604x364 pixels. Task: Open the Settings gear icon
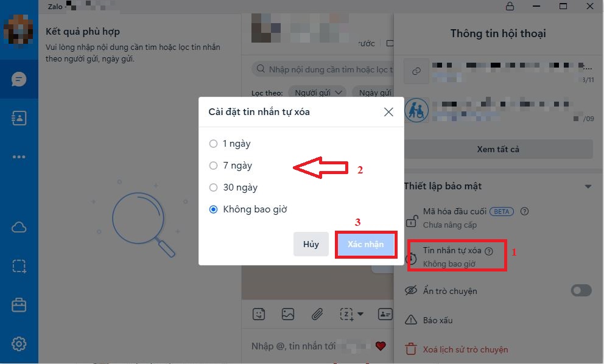pos(19,343)
